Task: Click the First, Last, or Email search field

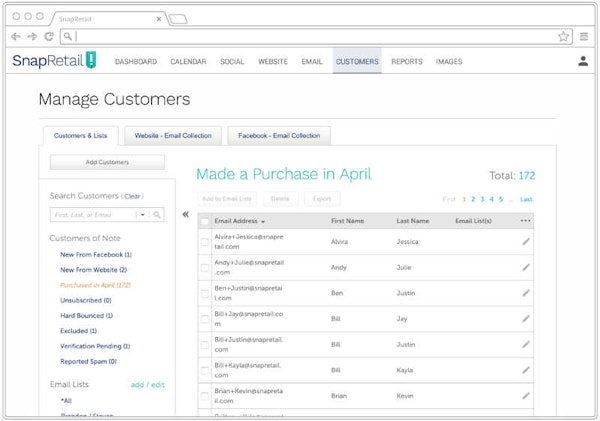Action: tap(92, 214)
